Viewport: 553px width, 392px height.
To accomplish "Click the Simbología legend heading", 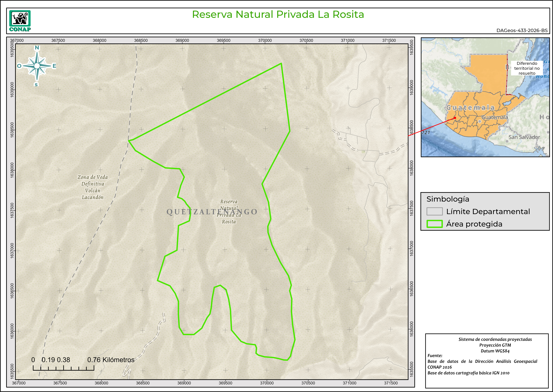I will click(448, 199).
